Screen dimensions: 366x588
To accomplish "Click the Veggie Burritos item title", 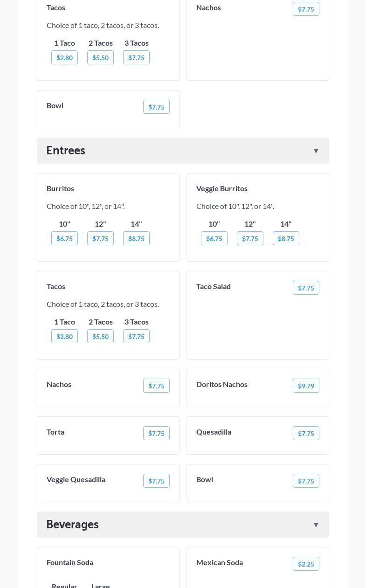I will point(222,188).
